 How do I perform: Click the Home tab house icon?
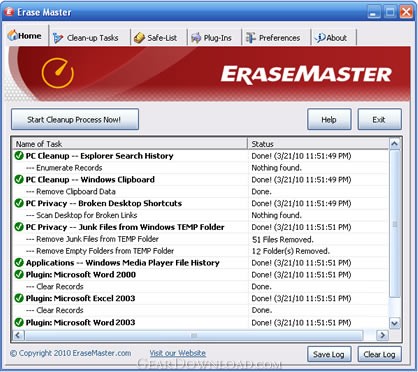[x=13, y=35]
